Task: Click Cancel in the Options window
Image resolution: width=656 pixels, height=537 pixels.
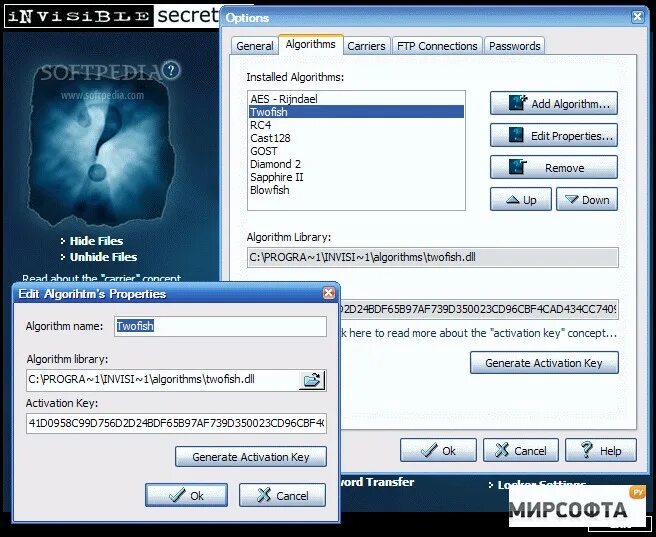Action: [x=520, y=450]
